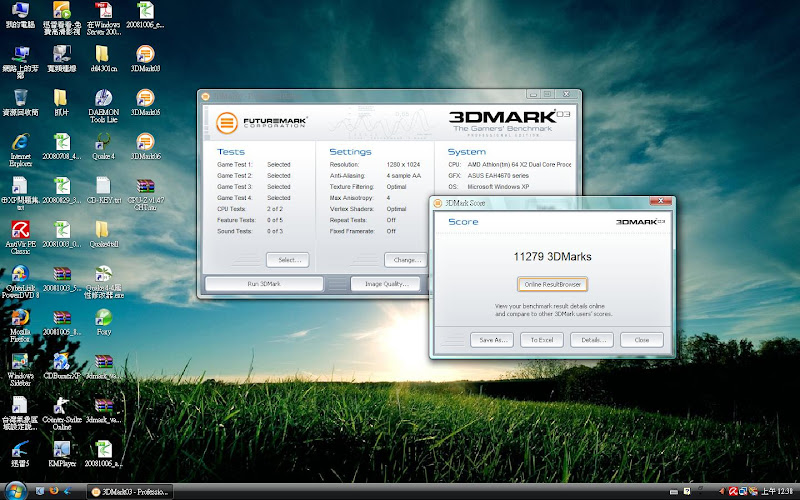
Task: Select the 20080829_3... file icon
Action: click(x=62, y=189)
